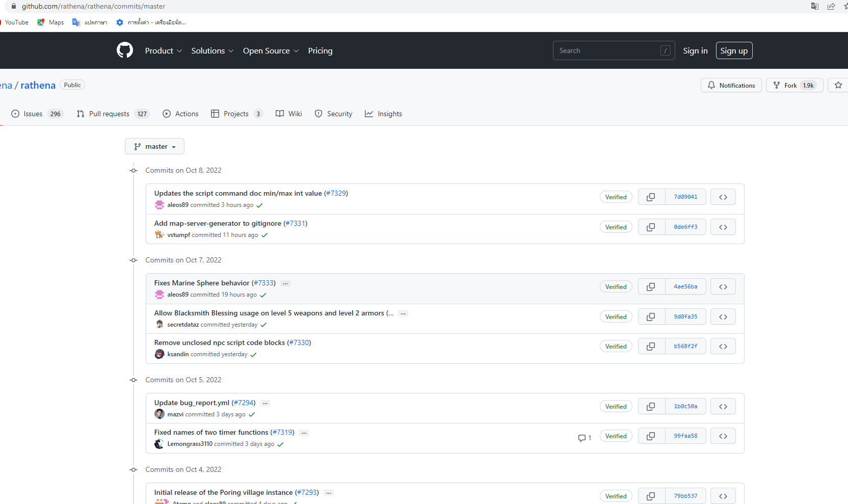Copy the SHA of the 7d09041 commit
This screenshot has height=504, width=848.
pyautogui.click(x=651, y=197)
